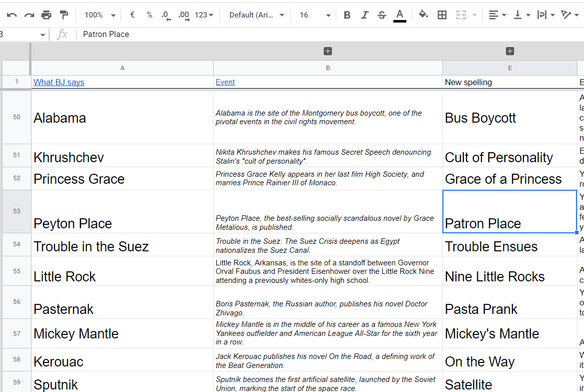Screen dimensions: 584x392
Task: Select the 'Trouble in the Suez' cell
Action: click(122, 245)
